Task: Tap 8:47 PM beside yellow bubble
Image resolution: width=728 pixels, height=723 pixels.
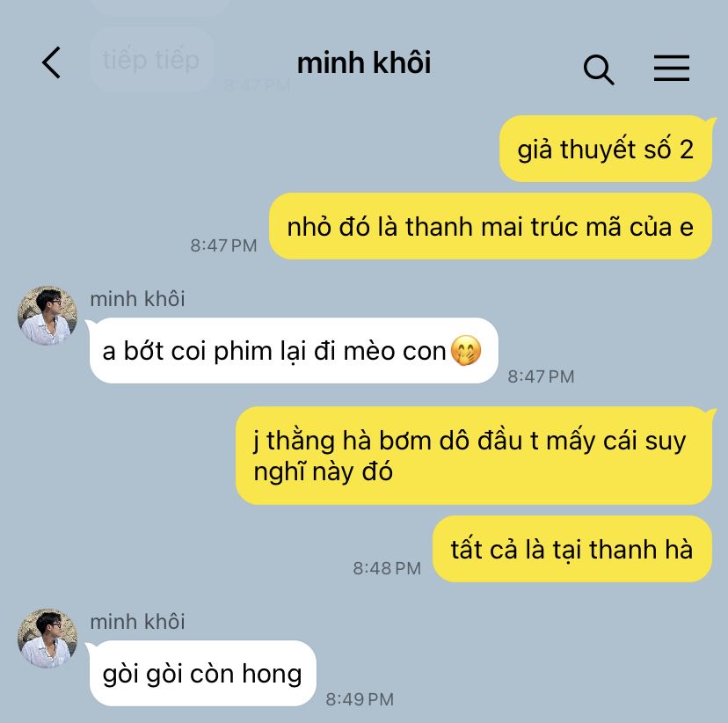Action: coord(223,245)
